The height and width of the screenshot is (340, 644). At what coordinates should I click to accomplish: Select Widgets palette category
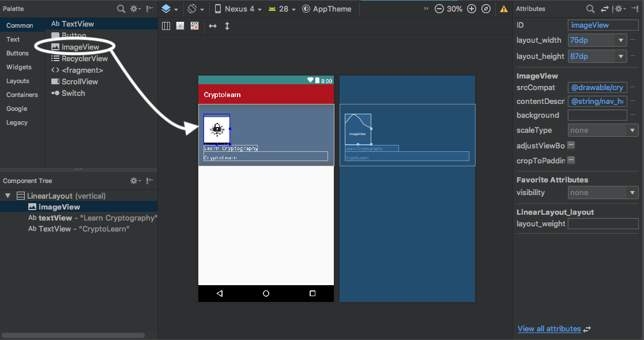[x=19, y=67]
